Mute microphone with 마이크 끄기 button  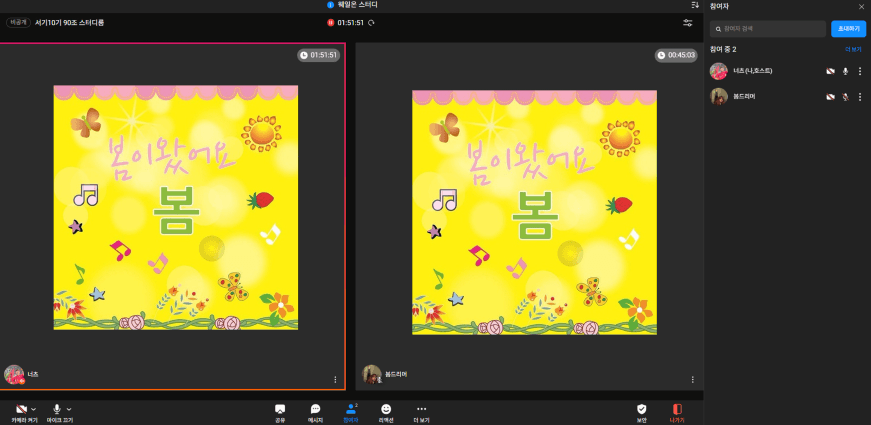pos(57,413)
